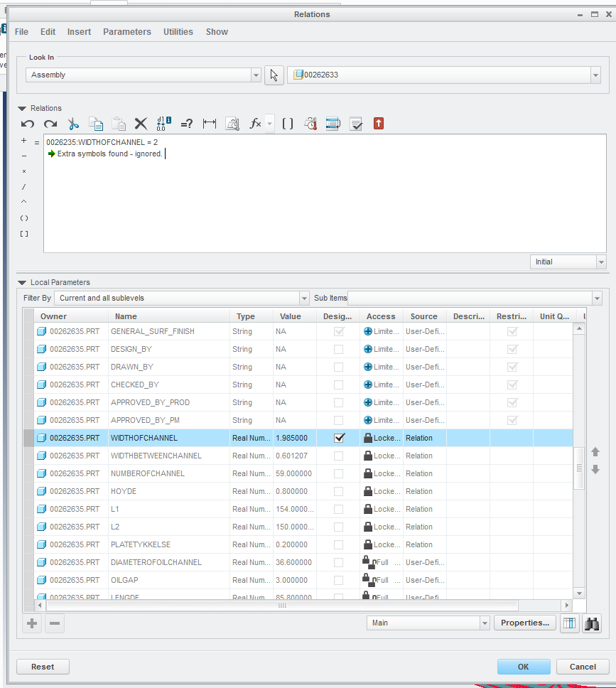Click the select-from-screen arrow cursor button
Image resolution: width=616 pixels, height=688 pixels.
(x=274, y=75)
